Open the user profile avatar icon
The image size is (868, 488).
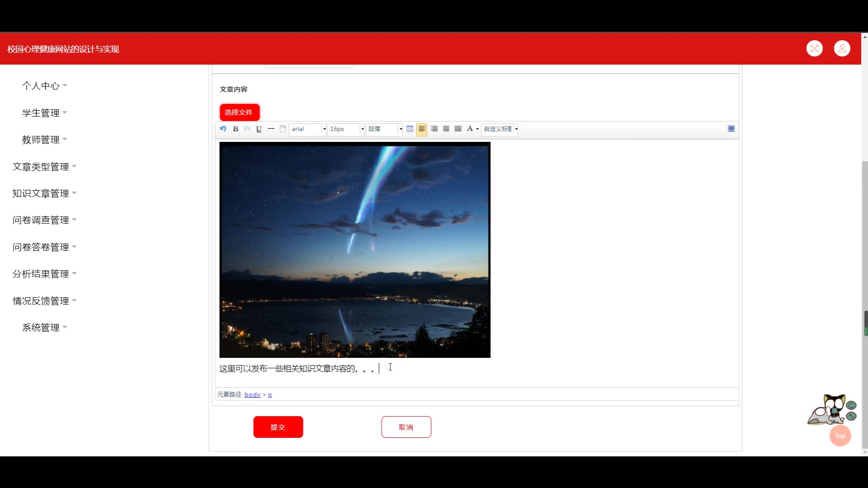(x=842, y=48)
